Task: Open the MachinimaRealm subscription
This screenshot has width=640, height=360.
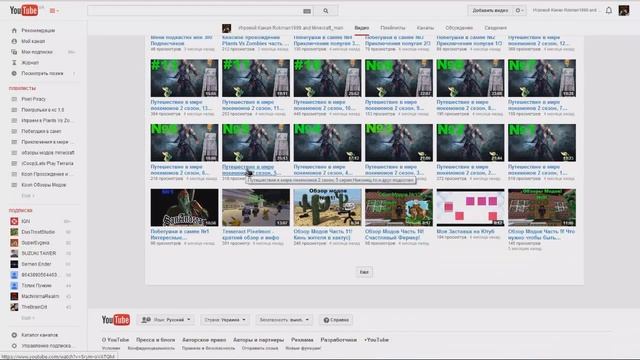Action: [40, 296]
